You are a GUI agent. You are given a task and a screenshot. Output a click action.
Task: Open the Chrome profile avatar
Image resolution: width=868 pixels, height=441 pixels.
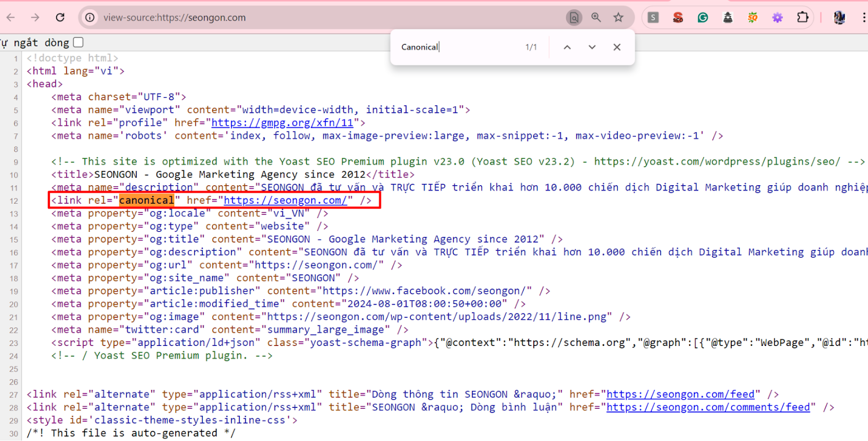(x=839, y=17)
